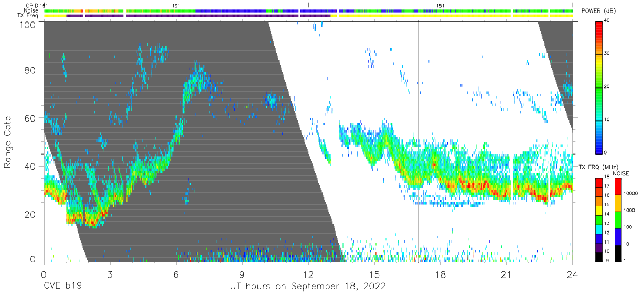Click the 60 tick on Range Gate axis
Screen dimensions: 644x297
[x=30, y=118]
